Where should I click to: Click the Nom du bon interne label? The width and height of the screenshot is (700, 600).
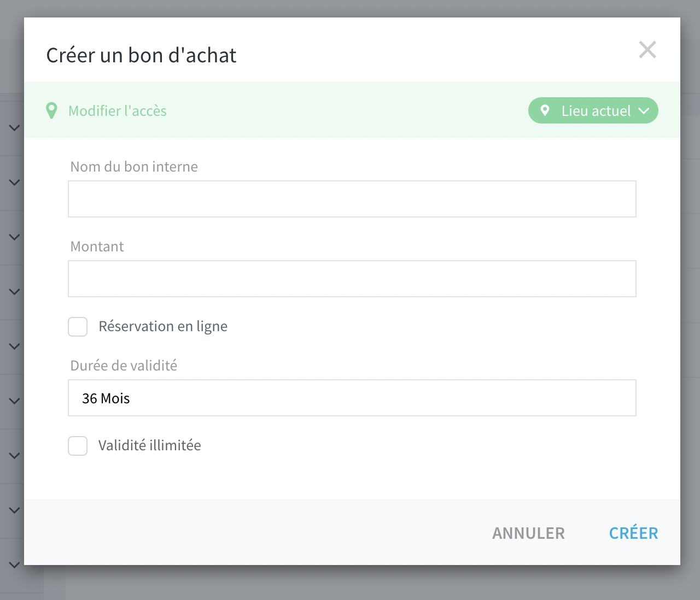pos(134,167)
